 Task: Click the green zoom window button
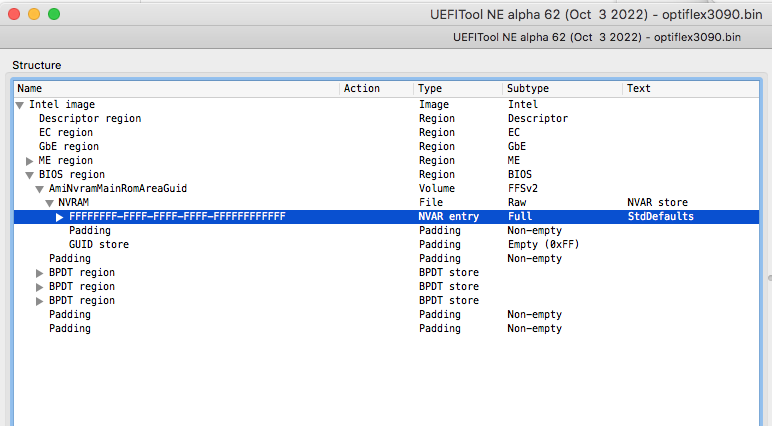click(x=53, y=15)
